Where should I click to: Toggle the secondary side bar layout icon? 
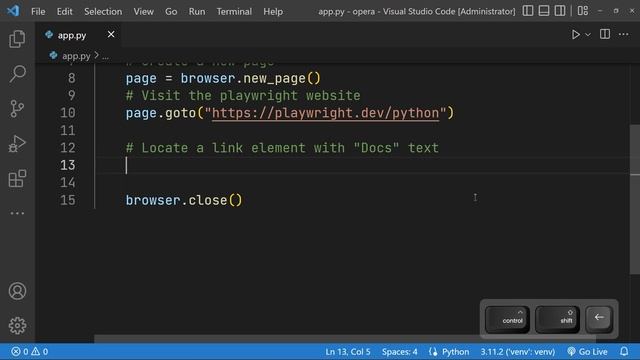(560, 11)
